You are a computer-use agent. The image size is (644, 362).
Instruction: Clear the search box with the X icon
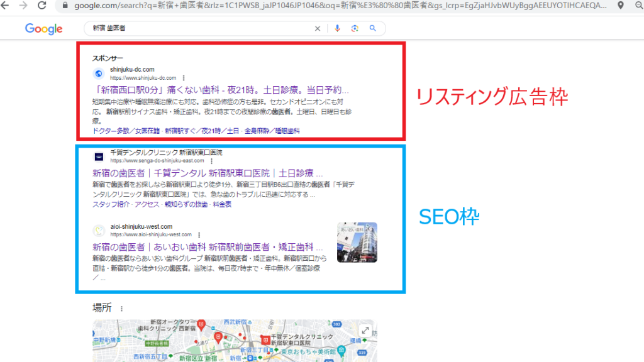[318, 28]
